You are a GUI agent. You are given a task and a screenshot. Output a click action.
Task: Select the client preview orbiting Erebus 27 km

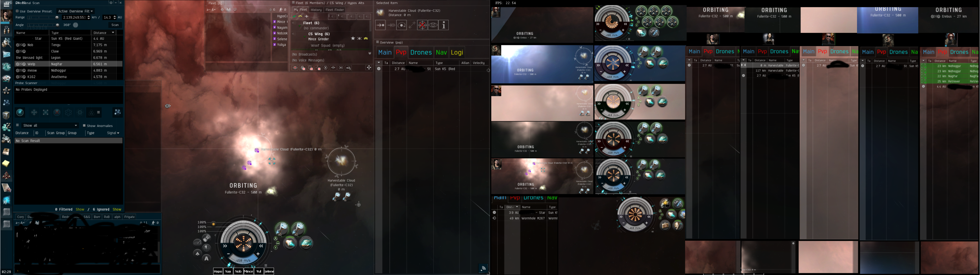click(x=542, y=25)
